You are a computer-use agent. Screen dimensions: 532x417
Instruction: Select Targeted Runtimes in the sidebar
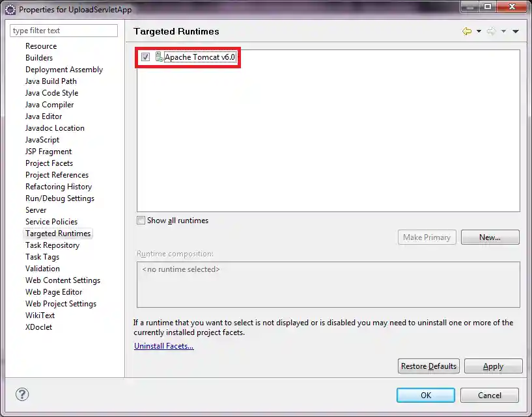click(x=57, y=233)
